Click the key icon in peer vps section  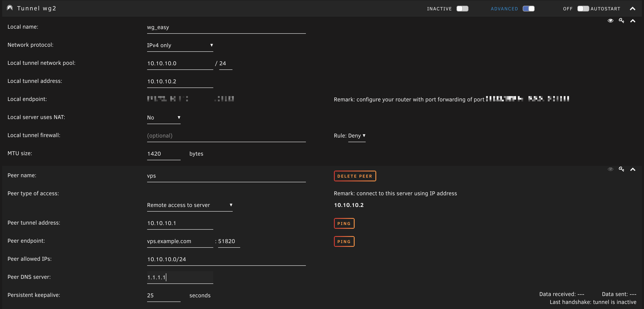[x=621, y=169]
